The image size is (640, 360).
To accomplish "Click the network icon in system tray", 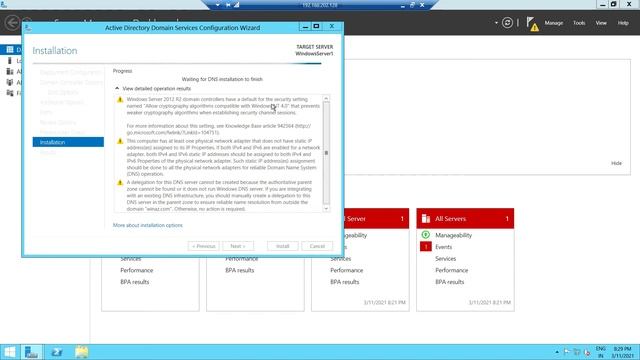I will coord(577,352).
